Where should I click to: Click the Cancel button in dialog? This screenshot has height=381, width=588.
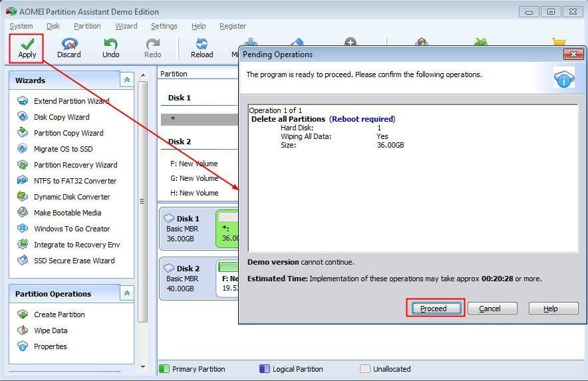pos(492,309)
